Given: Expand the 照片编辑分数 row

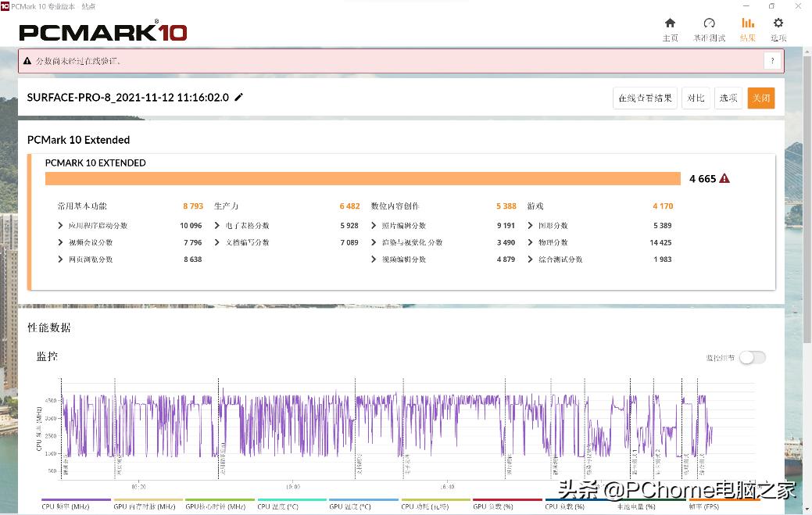Looking at the screenshot, I should coord(374,226).
